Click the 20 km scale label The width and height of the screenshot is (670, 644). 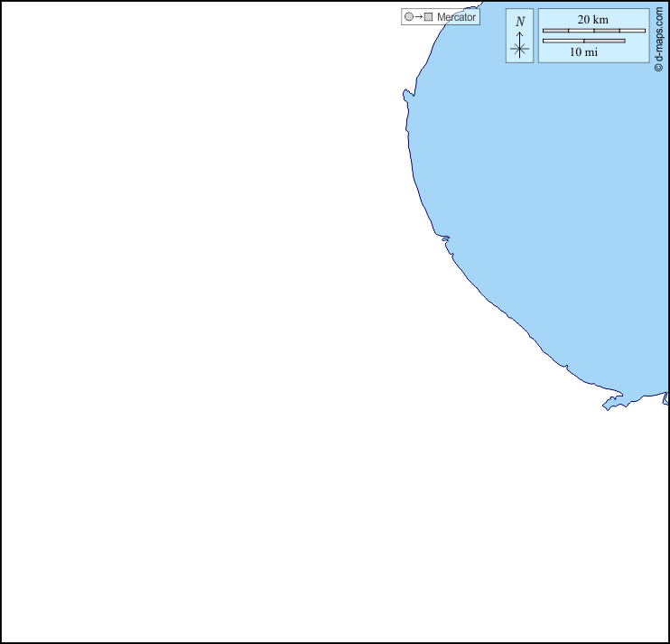[x=593, y=19]
